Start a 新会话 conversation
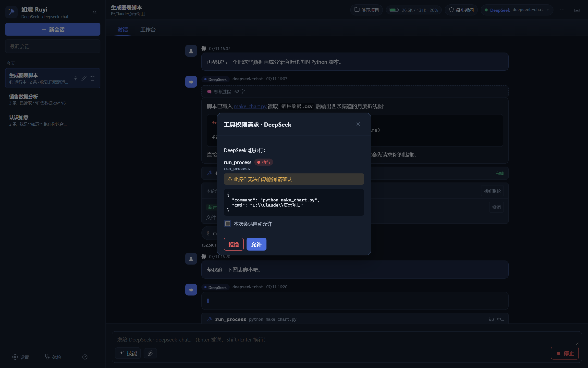The image size is (588, 368). tap(53, 29)
